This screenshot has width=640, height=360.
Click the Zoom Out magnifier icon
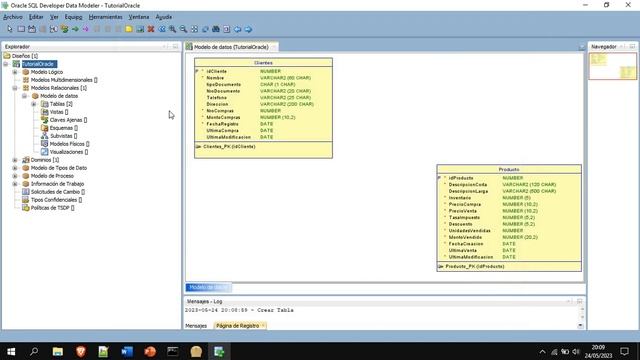(x=183, y=29)
